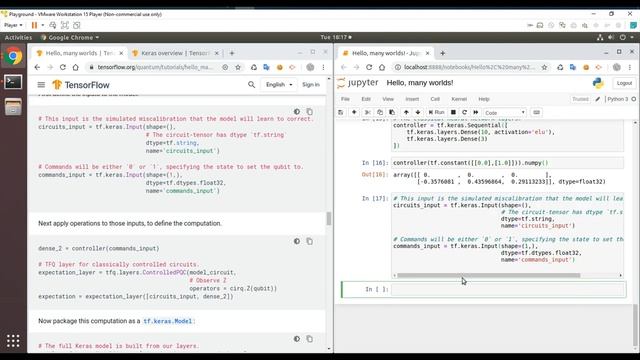Viewport: 640px width, 360px height.
Task: Open Chrome menu in TensorFlow window
Action: 323,67
